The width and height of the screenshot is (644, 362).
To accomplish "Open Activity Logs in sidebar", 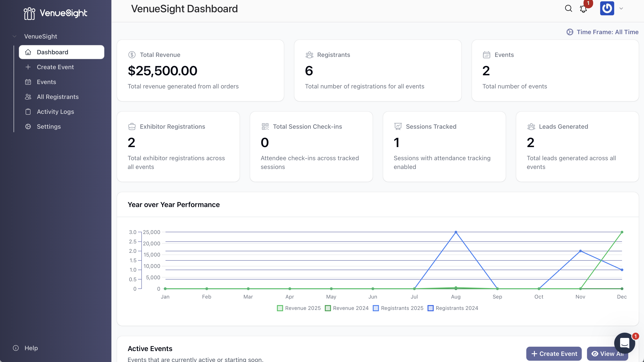I will click(x=55, y=112).
